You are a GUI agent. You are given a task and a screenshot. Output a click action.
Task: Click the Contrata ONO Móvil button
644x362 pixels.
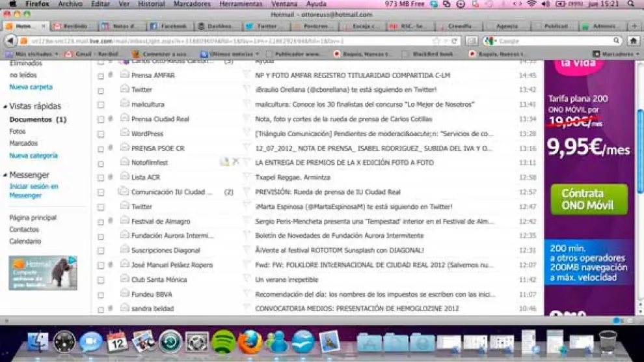pos(589,199)
